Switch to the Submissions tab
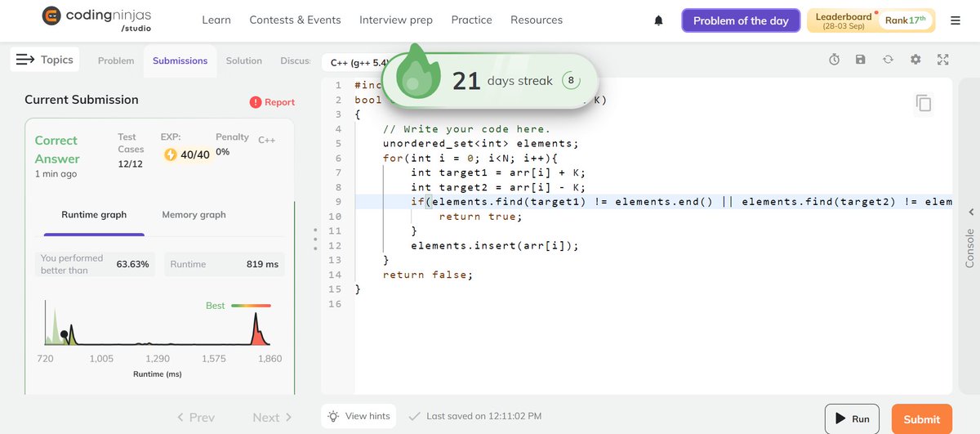Viewport: 980px width, 434px height. (180, 60)
